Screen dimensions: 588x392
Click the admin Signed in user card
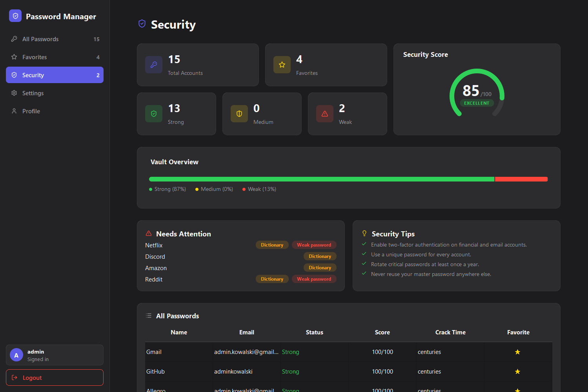tap(55, 355)
